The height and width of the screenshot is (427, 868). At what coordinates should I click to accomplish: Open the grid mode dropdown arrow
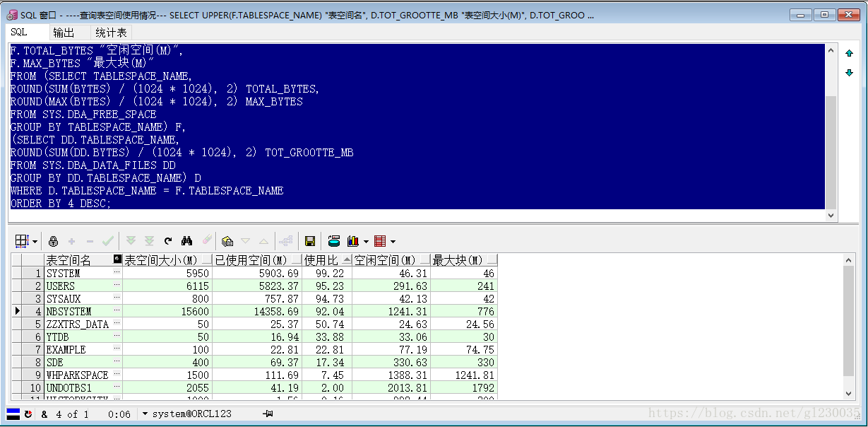[x=35, y=241]
